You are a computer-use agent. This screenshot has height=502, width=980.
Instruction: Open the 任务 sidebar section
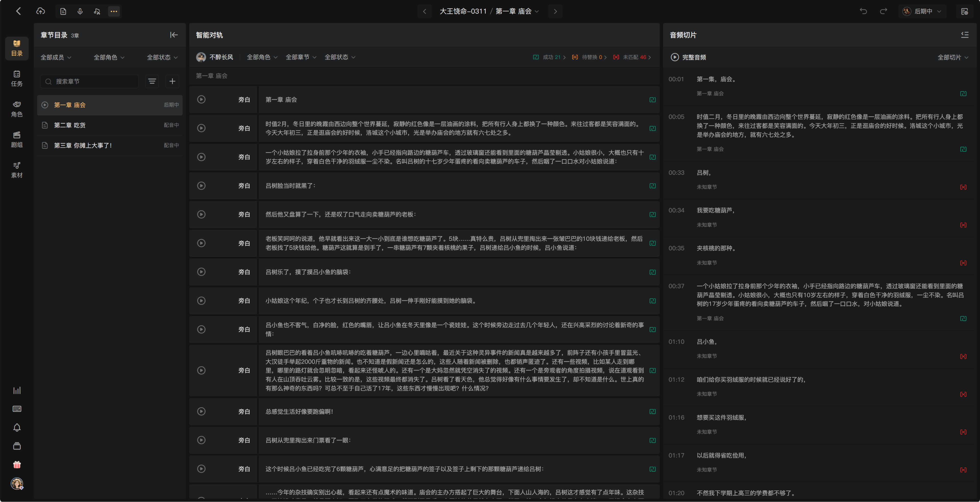17,78
